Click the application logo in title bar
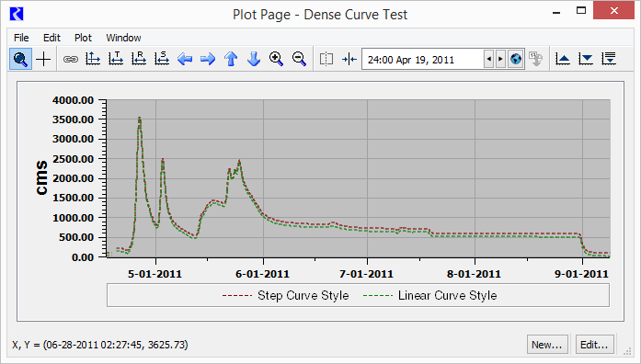The width and height of the screenshot is (641, 364). point(17,14)
